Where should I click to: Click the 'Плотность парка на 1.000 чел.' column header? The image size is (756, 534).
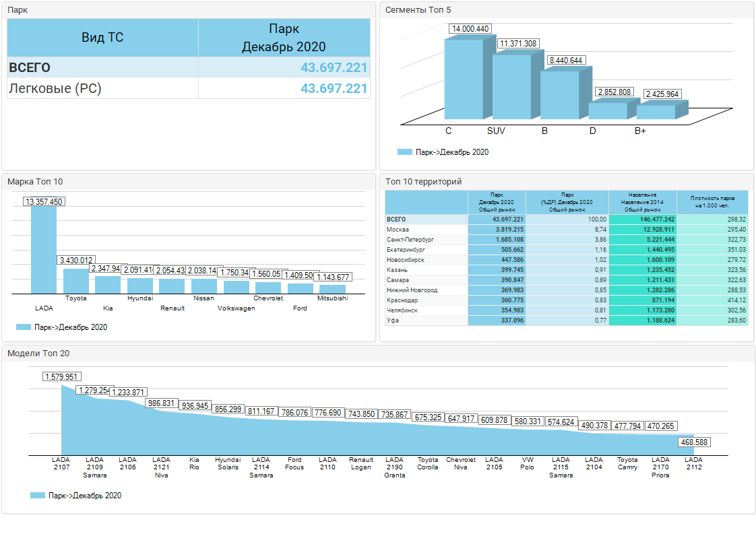click(712, 202)
